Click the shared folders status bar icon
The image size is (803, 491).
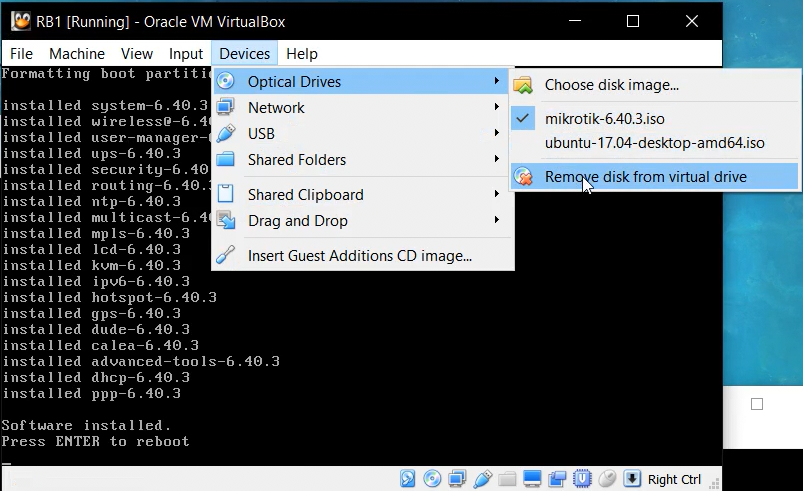point(507,479)
